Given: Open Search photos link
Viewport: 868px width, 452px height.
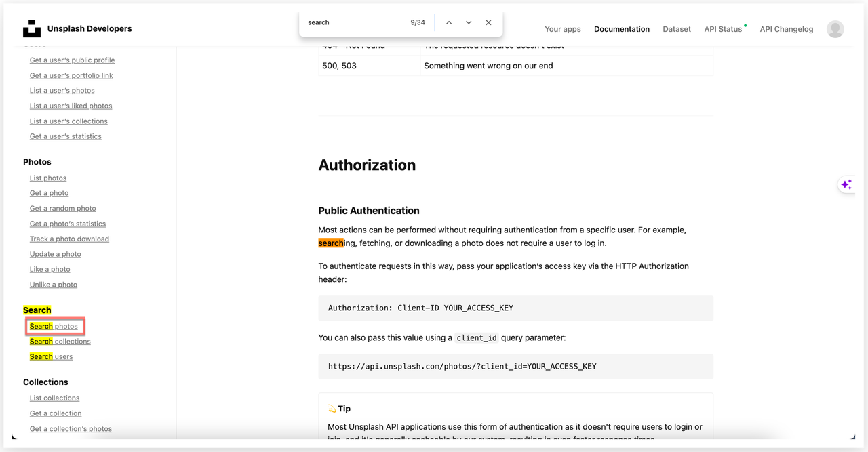Looking at the screenshot, I should pos(54,327).
